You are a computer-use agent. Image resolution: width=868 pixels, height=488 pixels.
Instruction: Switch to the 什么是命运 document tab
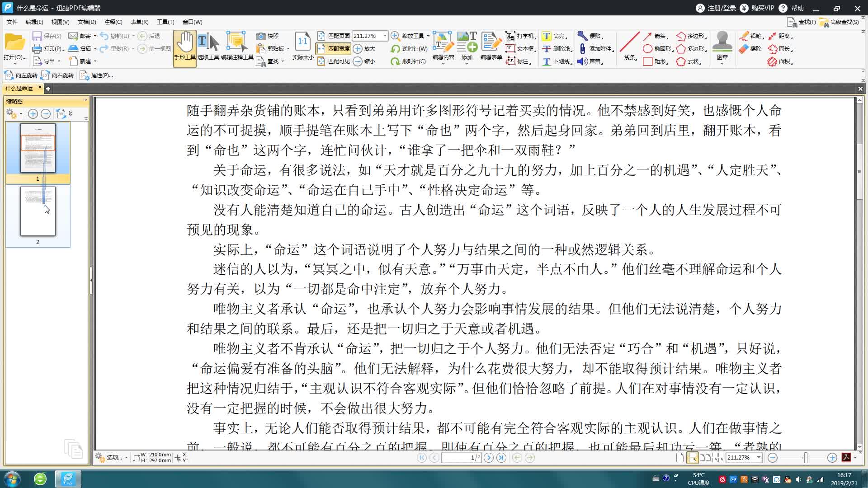[20, 89]
